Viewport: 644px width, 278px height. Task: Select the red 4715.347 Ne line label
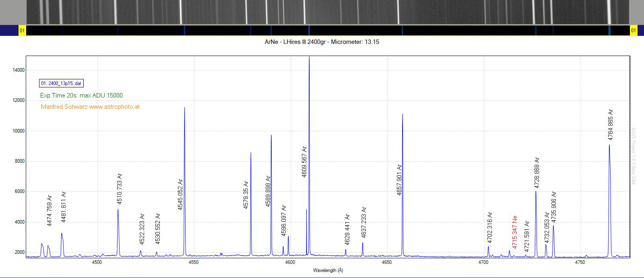click(x=514, y=232)
